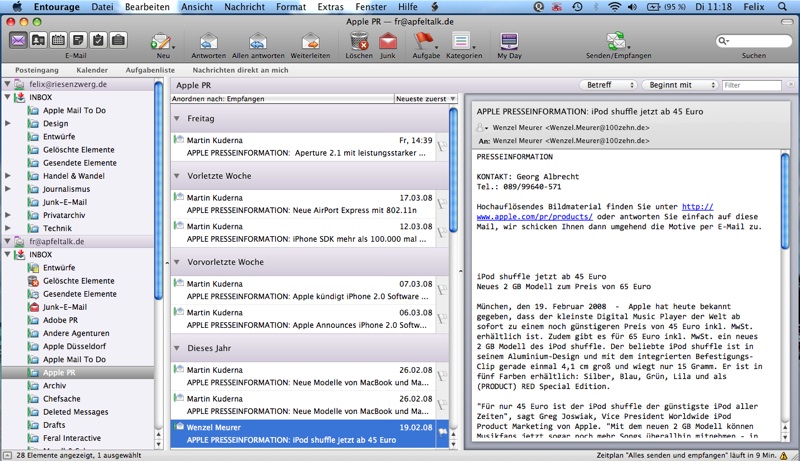The width and height of the screenshot is (800, 461).
Task: Switch to the E-Mail view icon
Action: 18,40
